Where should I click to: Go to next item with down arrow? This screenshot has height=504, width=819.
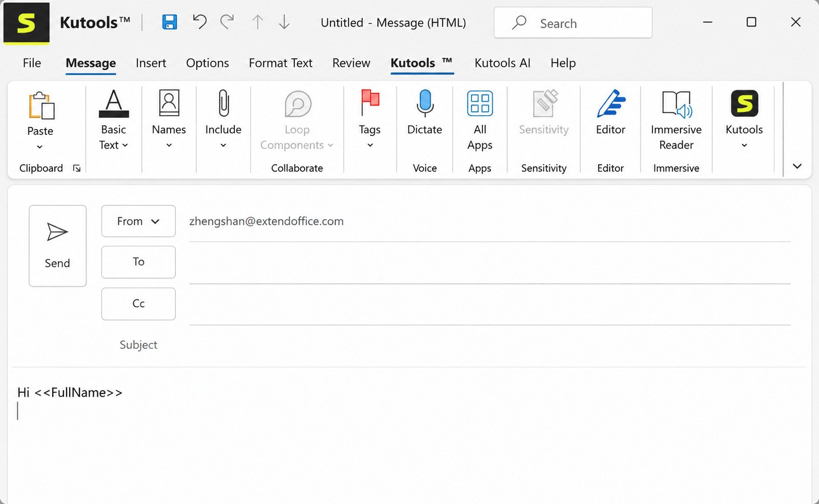tap(284, 22)
